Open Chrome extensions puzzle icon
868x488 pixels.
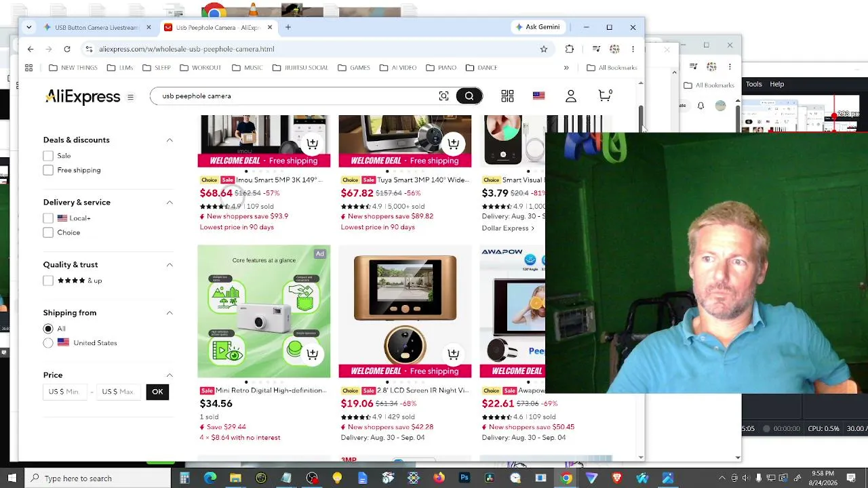570,49
